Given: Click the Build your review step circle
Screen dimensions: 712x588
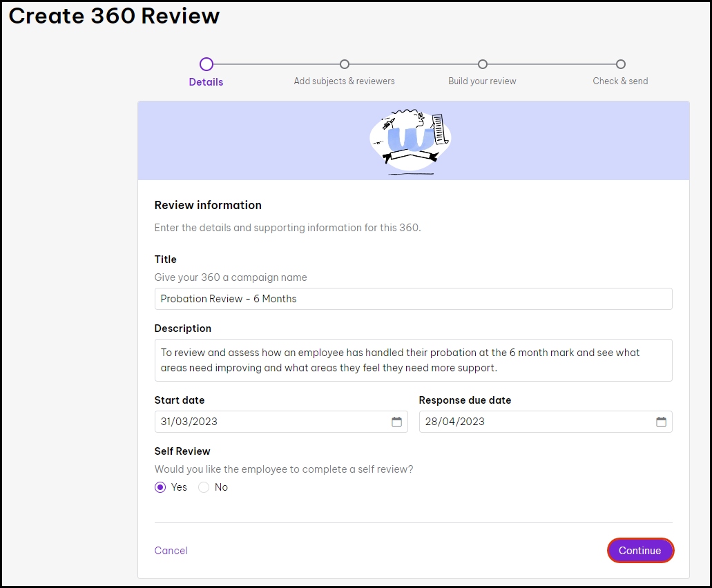Looking at the screenshot, I should tap(483, 64).
